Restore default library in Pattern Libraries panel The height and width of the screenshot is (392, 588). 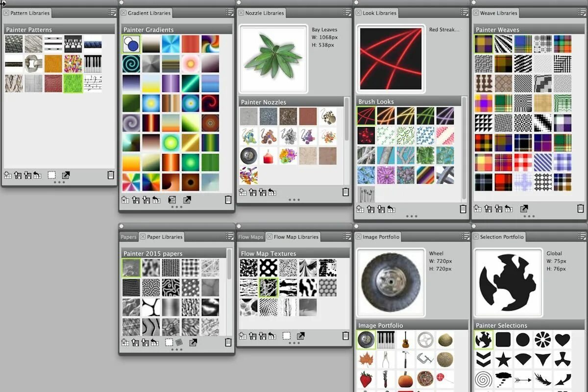tap(37, 175)
